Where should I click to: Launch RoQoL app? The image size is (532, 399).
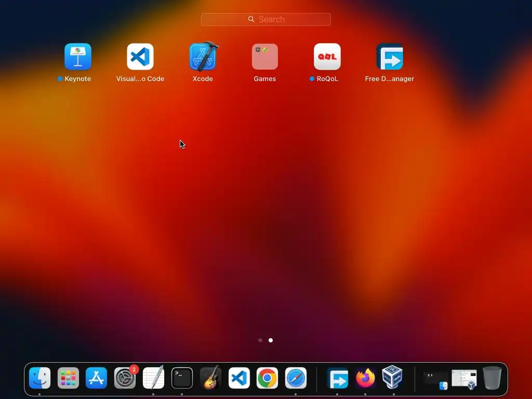327,56
